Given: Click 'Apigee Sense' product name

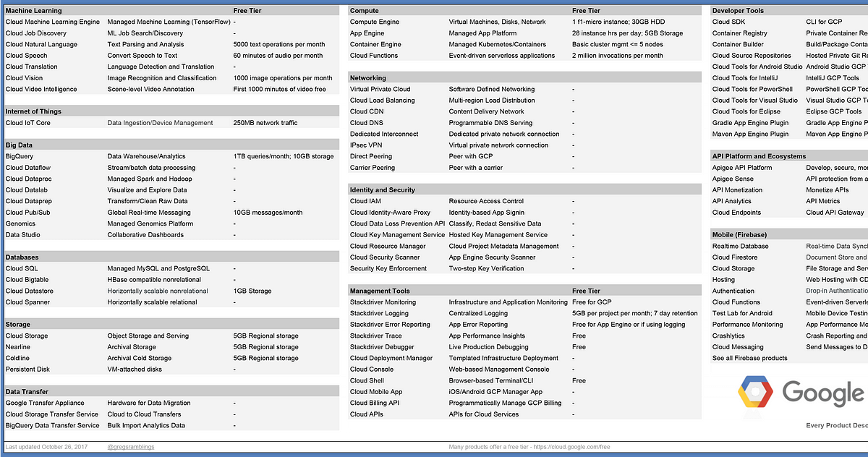Looking at the screenshot, I should click(x=733, y=179).
